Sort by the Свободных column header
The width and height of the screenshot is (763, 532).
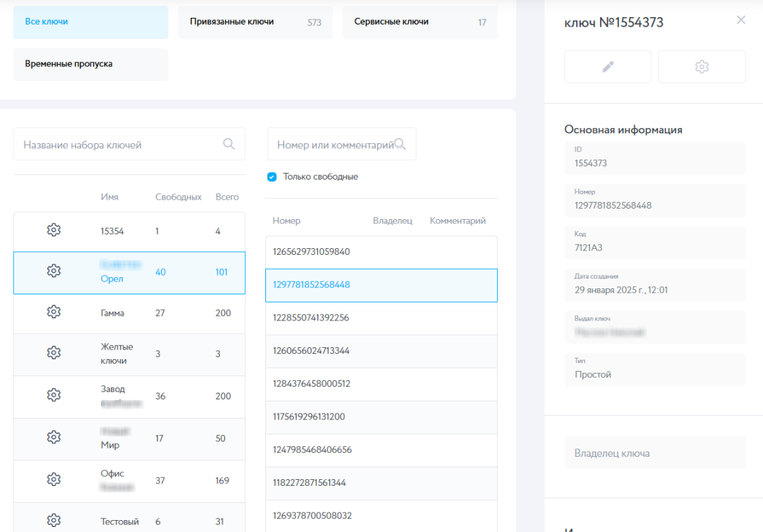pos(178,197)
